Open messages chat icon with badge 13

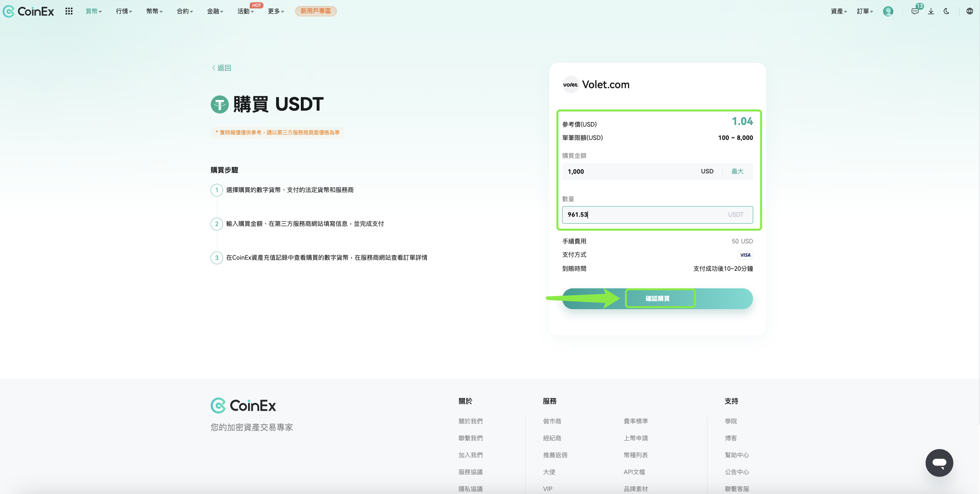[x=915, y=11]
